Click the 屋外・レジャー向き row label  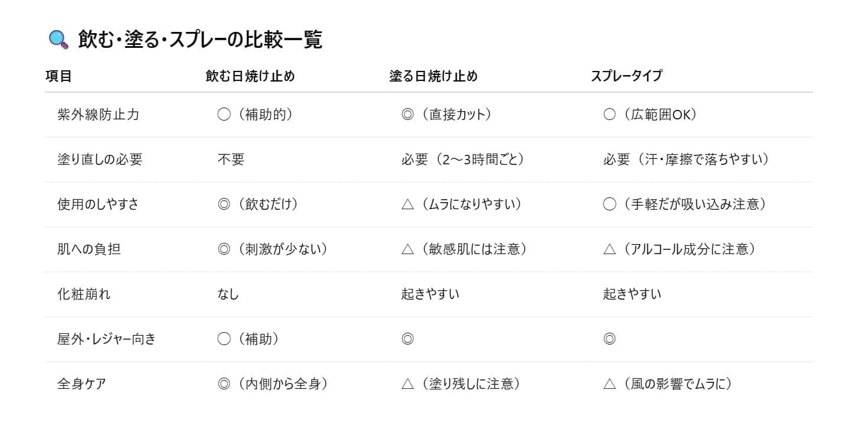(106, 339)
